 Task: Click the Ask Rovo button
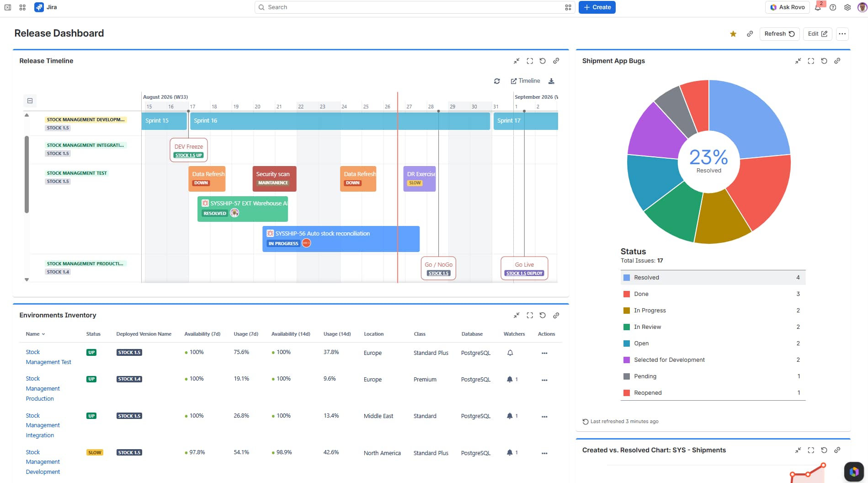click(x=788, y=7)
